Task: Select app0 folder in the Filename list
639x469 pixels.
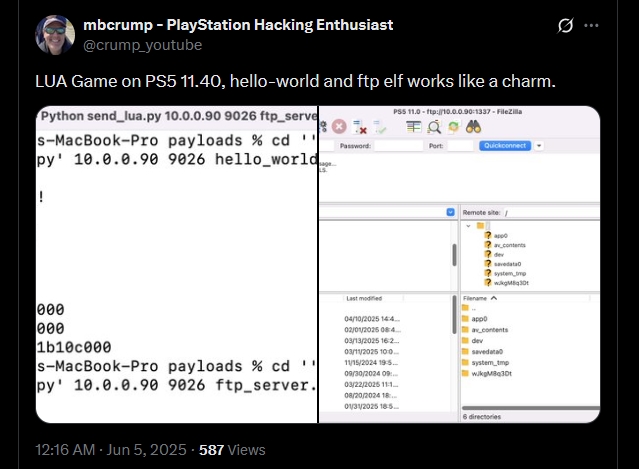Action: (x=475, y=319)
